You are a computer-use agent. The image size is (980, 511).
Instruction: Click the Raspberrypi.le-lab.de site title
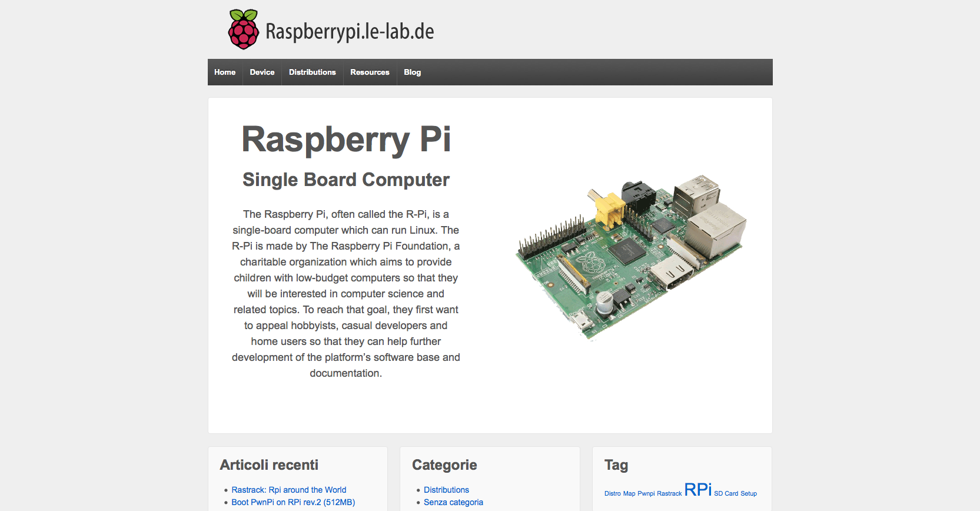pos(350,31)
